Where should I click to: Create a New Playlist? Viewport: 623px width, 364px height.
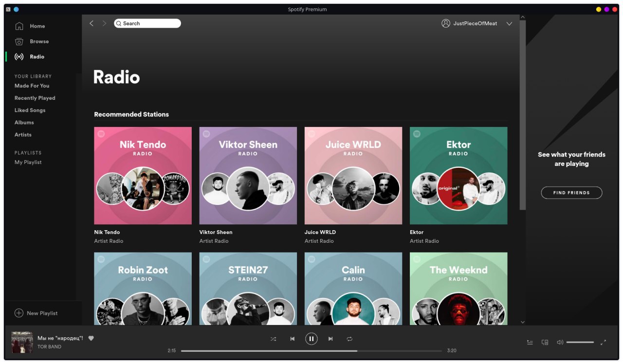[x=37, y=313]
